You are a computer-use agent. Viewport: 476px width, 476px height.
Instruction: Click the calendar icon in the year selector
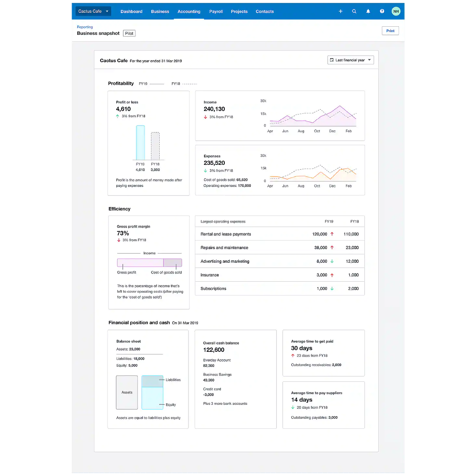pos(332,60)
